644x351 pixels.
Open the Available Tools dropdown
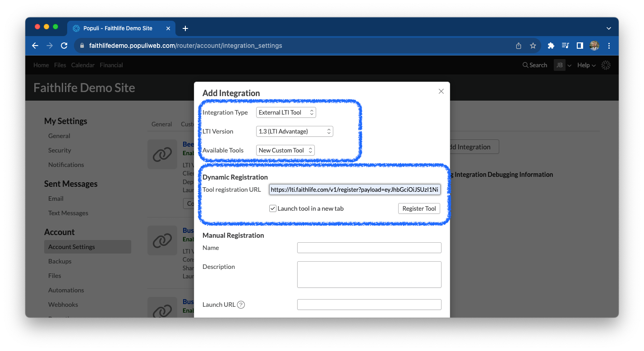click(285, 150)
